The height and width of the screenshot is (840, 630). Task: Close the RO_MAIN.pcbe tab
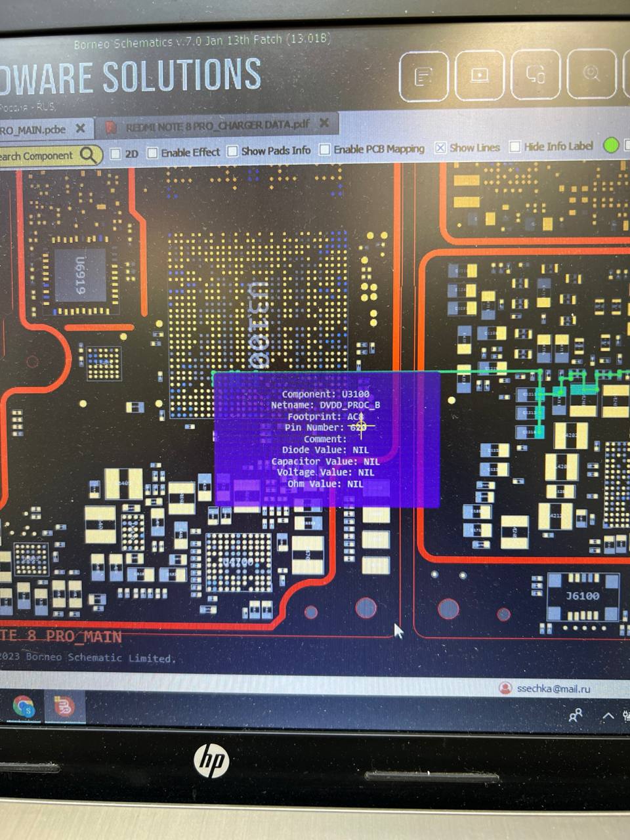[x=81, y=129]
